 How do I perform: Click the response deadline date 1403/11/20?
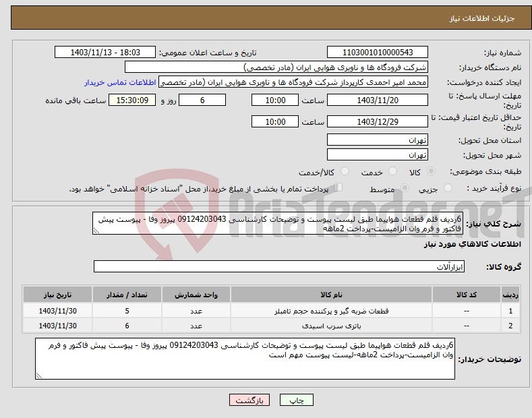[x=378, y=100]
